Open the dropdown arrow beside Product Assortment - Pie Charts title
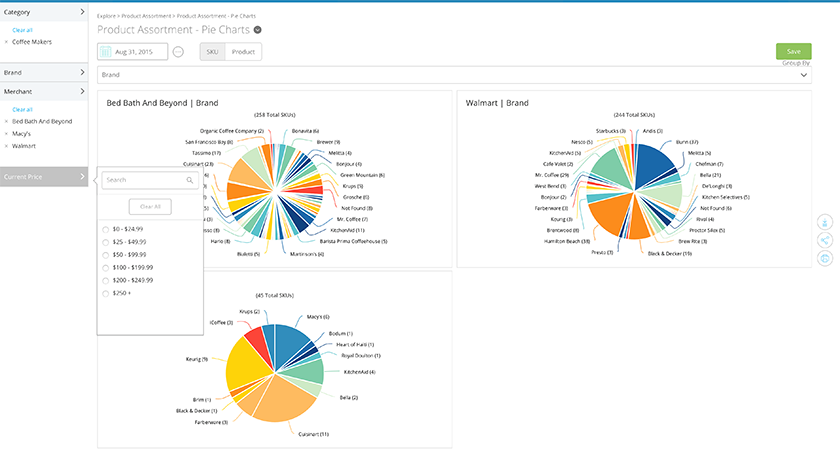The height and width of the screenshot is (455, 840). pyautogui.click(x=258, y=30)
